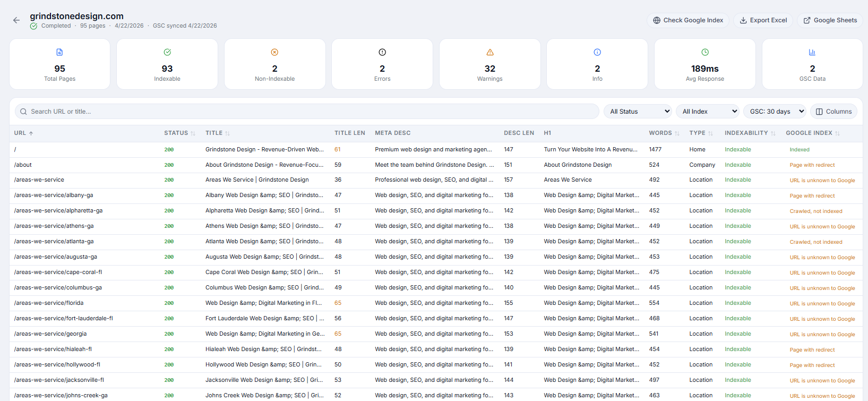Click 'Turn Your Website Into A Revenu...' H1
Viewport: 868px width, 401px height.
[x=591, y=149]
